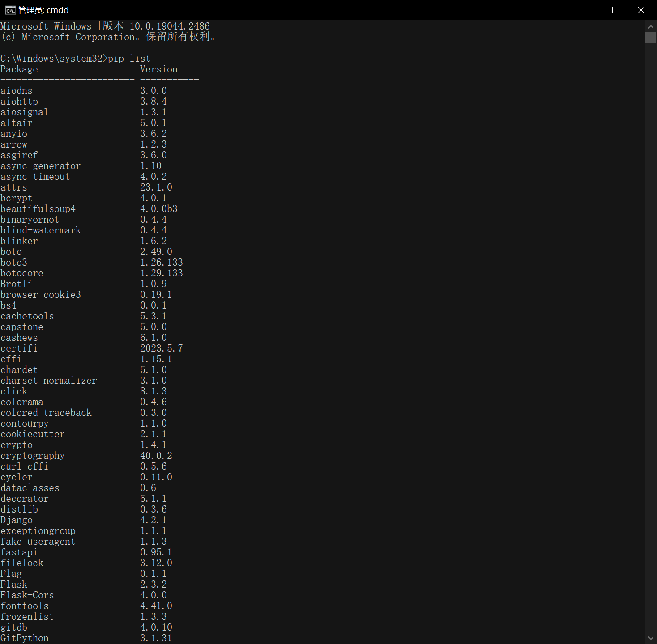
Task: Click the bs4 package name
Action: tap(9, 305)
